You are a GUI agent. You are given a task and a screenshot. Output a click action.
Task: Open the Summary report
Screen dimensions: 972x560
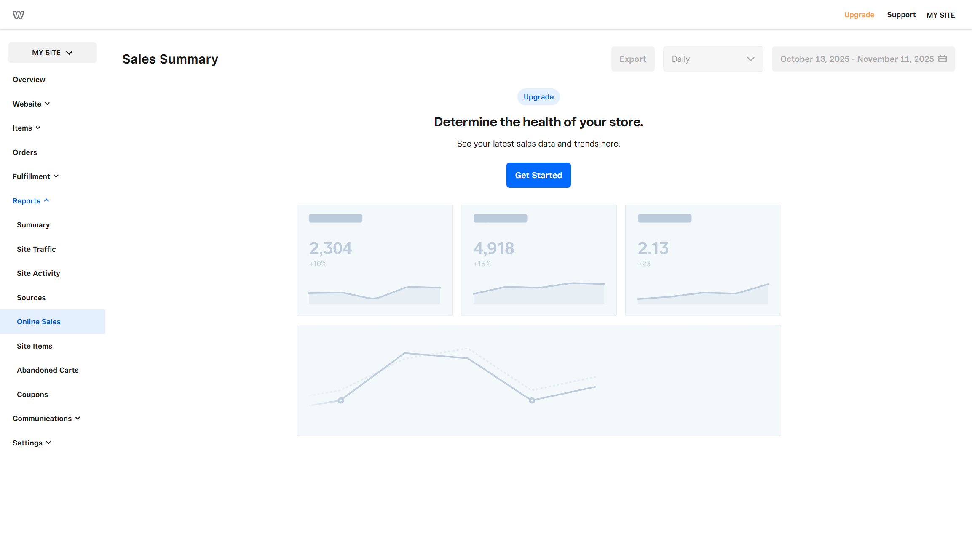tap(33, 224)
